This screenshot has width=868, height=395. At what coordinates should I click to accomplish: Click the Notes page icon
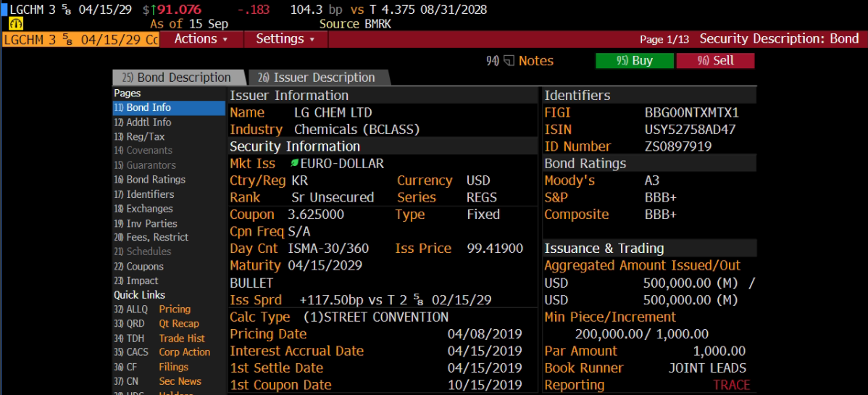509,61
